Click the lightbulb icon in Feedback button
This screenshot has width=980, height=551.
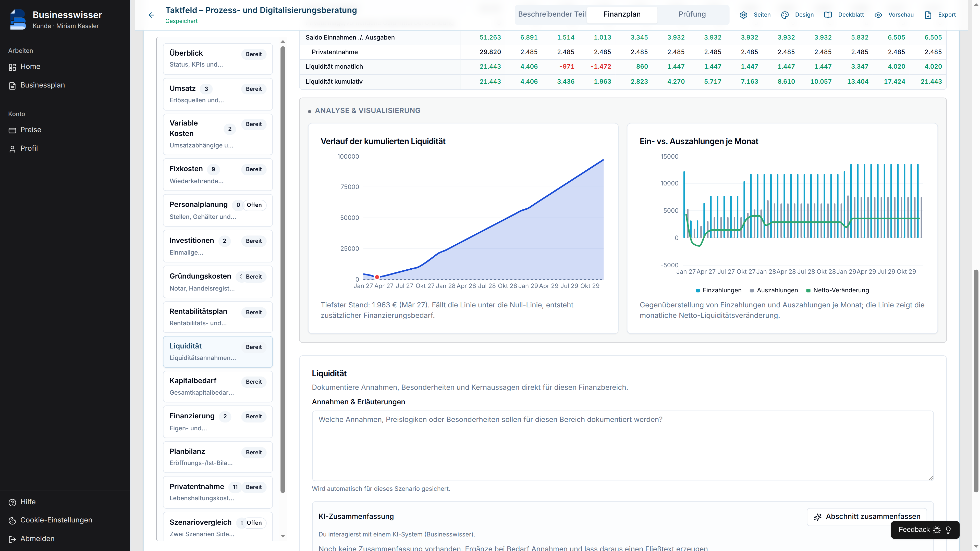click(x=948, y=530)
